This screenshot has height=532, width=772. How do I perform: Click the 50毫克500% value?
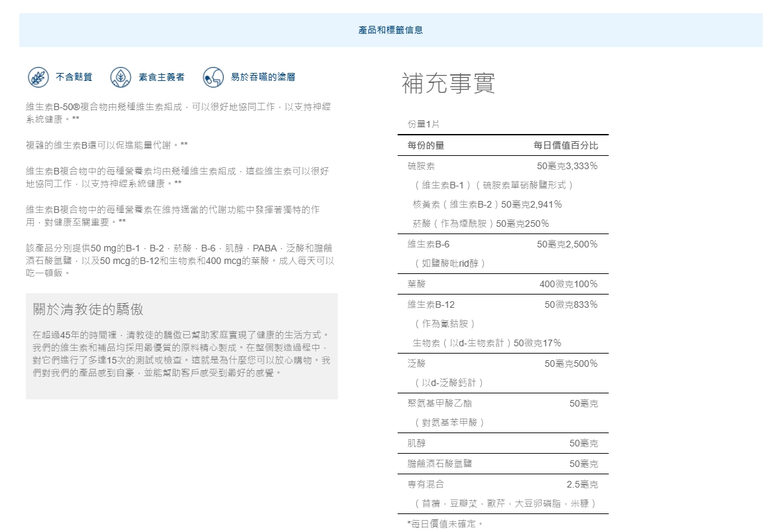click(571, 364)
